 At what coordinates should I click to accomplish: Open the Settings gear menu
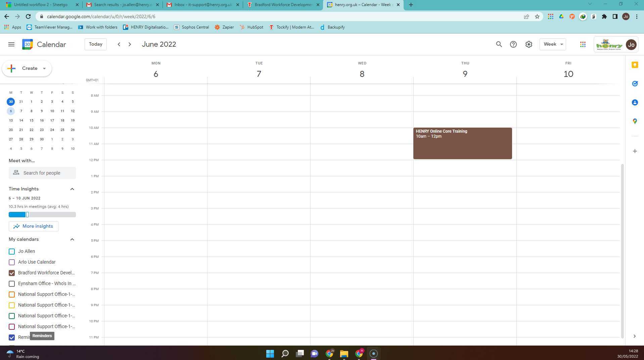coord(529,44)
